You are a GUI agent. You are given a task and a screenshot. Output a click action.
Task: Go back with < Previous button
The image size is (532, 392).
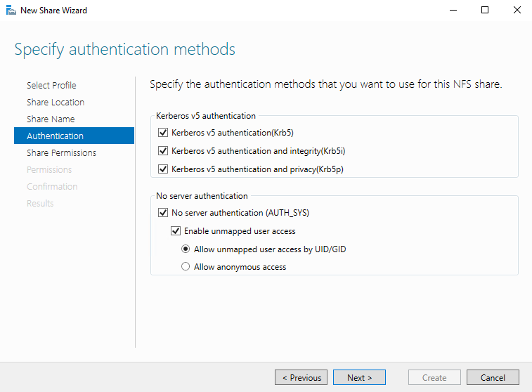[x=301, y=377]
